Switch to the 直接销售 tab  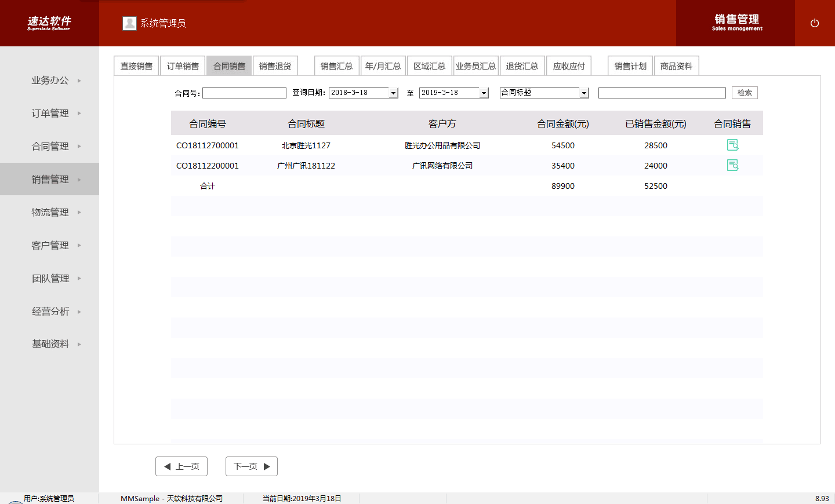pyautogui.click(x=136, y=66)
